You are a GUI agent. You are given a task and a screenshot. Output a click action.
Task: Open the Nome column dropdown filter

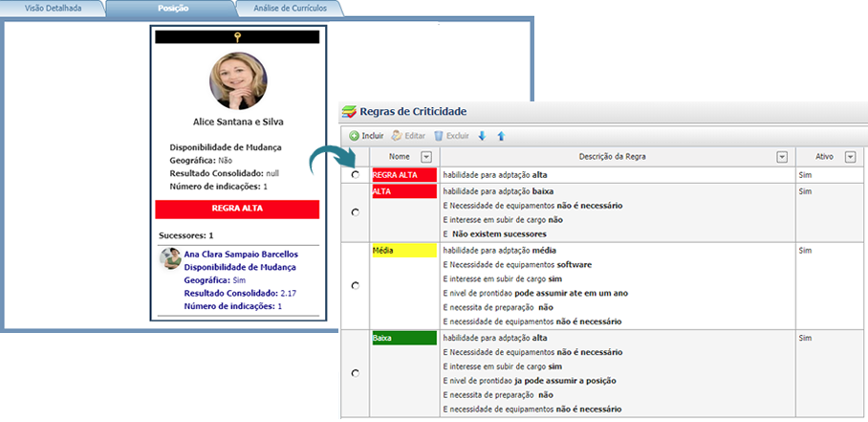pyautogui.click(x=426, y=157)
